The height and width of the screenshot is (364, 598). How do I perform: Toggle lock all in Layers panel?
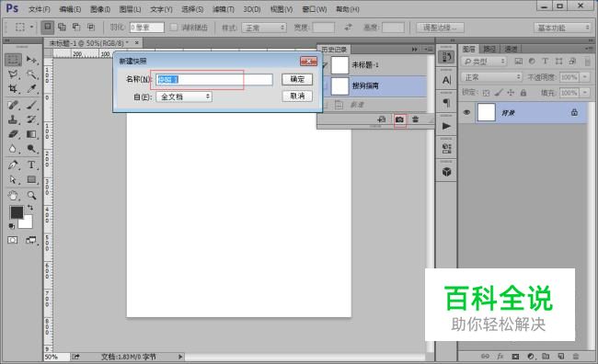523,93
